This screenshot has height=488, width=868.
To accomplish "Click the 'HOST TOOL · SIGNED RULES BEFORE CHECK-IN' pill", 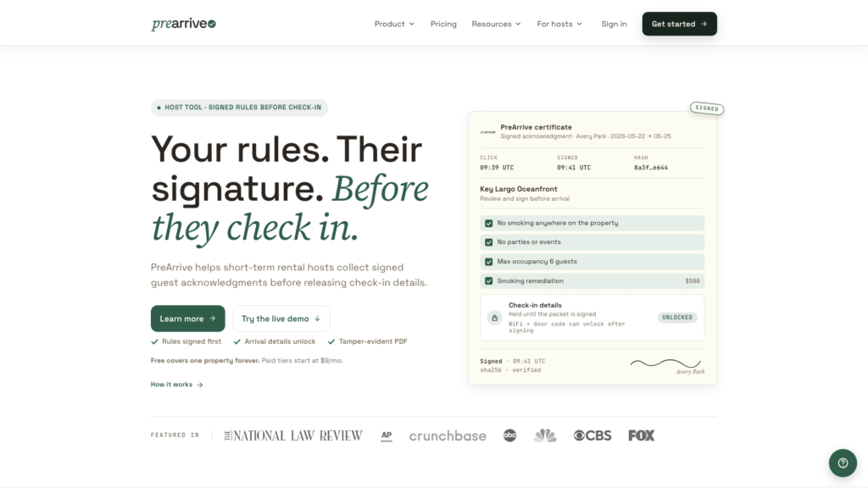I will 239,108.
